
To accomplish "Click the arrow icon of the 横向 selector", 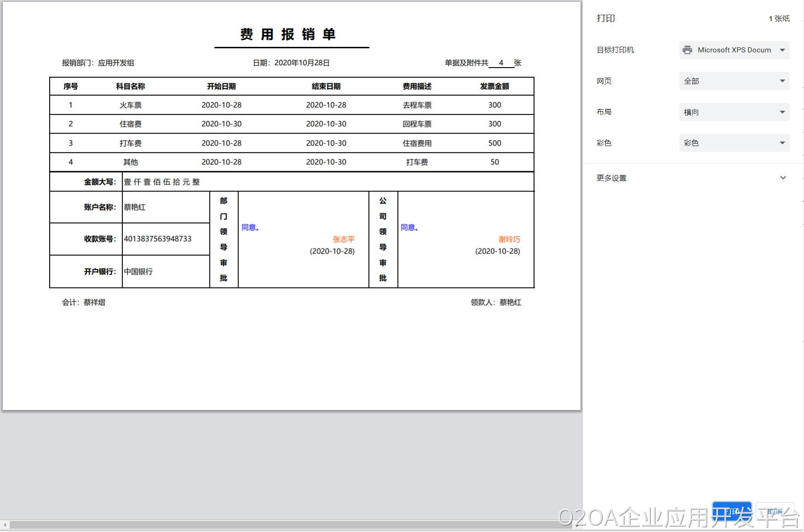I will (782, 112).
